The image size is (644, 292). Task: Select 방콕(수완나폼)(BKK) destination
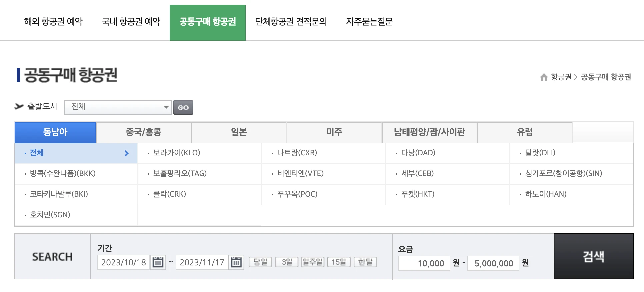coord(62,174)
